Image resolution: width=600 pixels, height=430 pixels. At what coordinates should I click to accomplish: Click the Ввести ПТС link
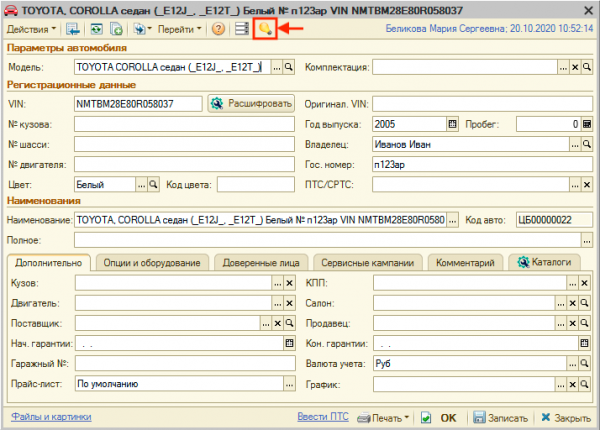[x=323, y=417]
